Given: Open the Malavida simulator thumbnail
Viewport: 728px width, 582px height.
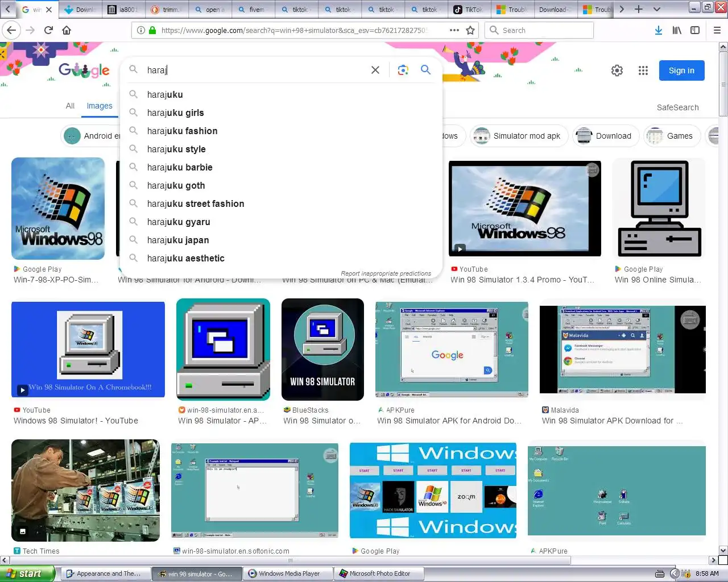Looking at the screenshot, I should click(623, 350).
